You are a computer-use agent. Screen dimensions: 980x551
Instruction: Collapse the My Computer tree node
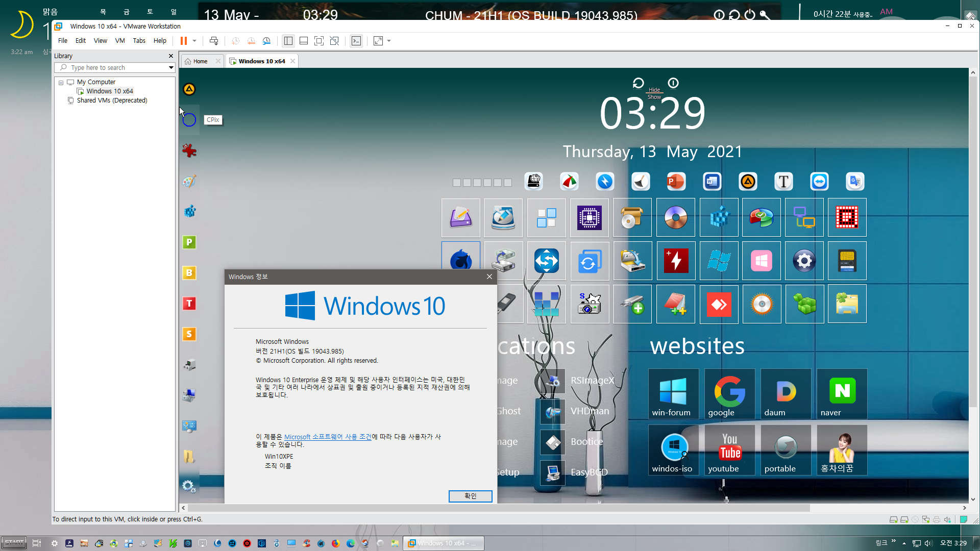click(61, 82)
